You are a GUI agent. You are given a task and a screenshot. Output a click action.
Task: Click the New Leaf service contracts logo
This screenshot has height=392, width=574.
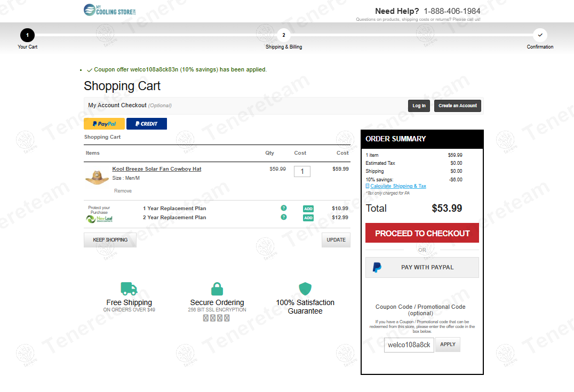click(99, 219)
